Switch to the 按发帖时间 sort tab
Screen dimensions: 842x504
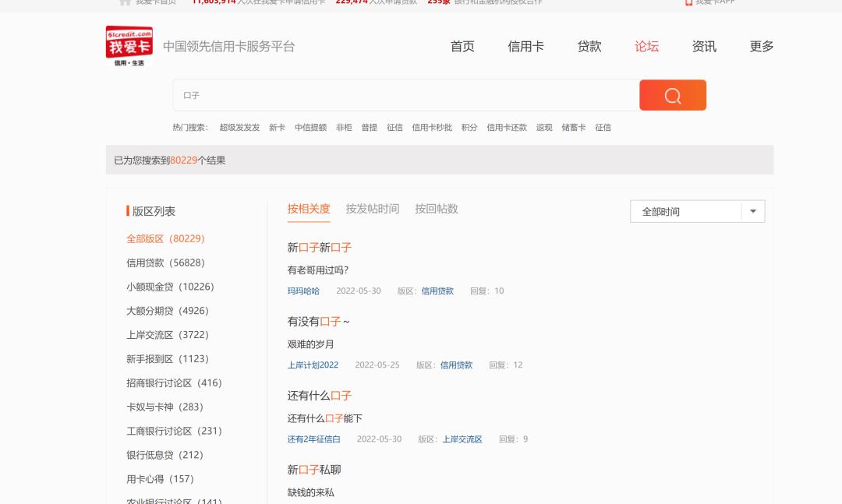point(373,209)
